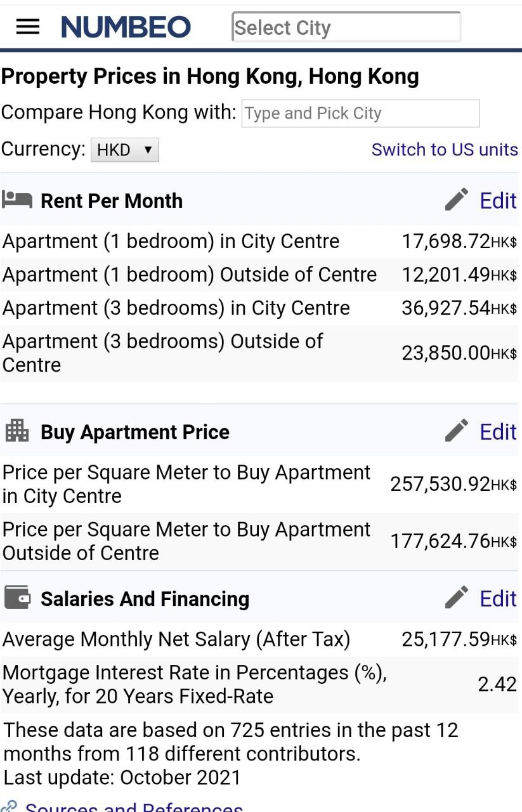Click the Type and Pick City field
Viewport: 522px width, 812px height.
click(361, 114)
